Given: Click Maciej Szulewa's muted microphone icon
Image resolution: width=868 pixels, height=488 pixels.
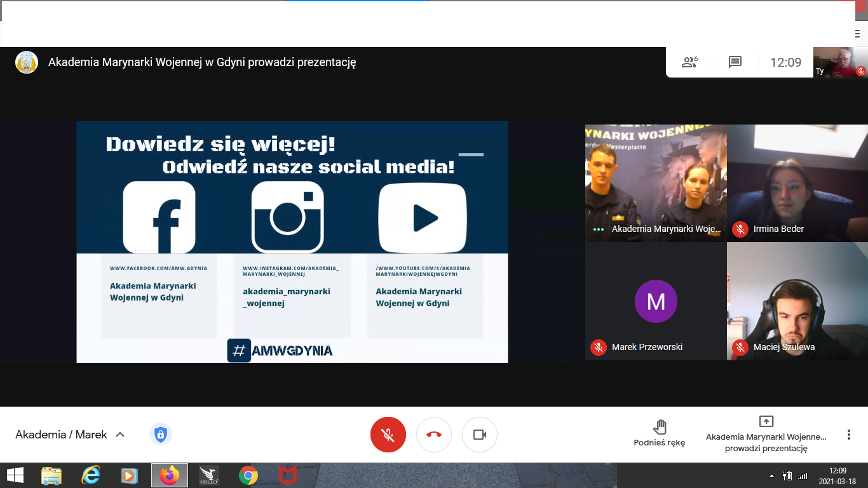Looking at the screenshot, I should coord(740,347).
